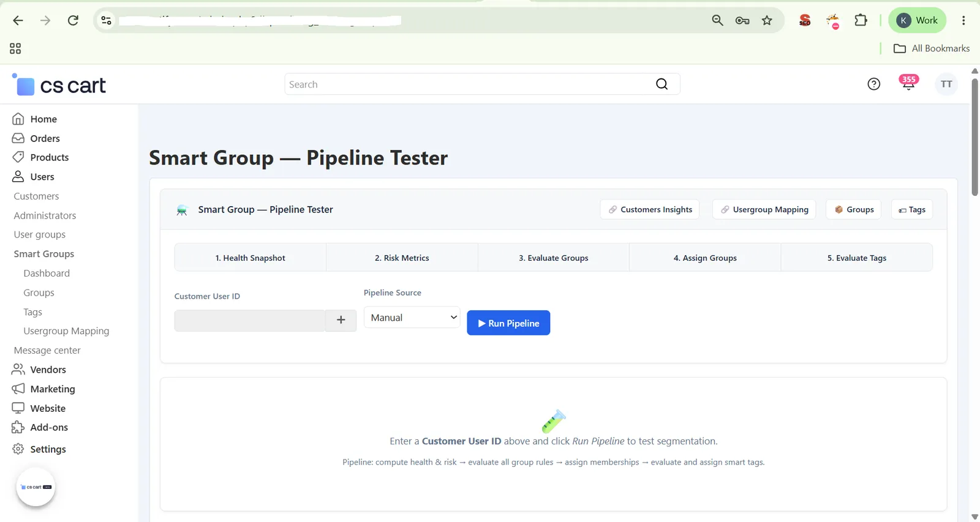Click the SEO extension icon
The width and height of the screenshot is (980, 522).
(x=805, y=20)
